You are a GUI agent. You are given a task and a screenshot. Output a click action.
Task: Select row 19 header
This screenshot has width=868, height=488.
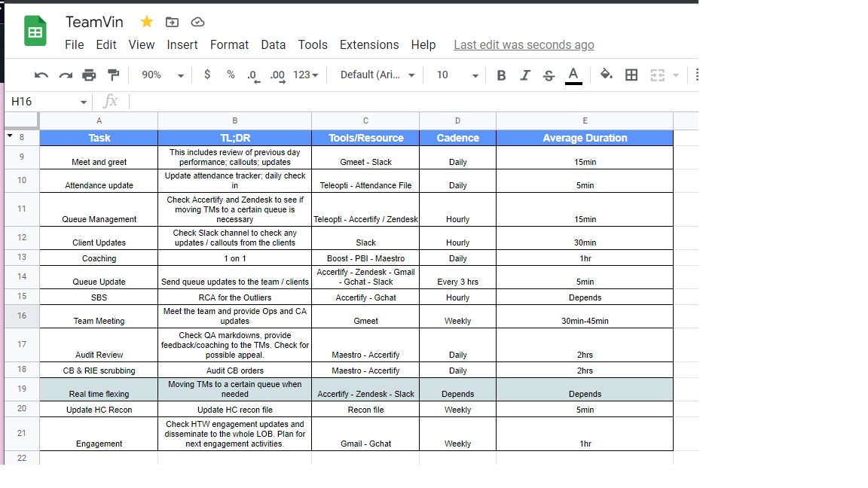pos(22,389)
